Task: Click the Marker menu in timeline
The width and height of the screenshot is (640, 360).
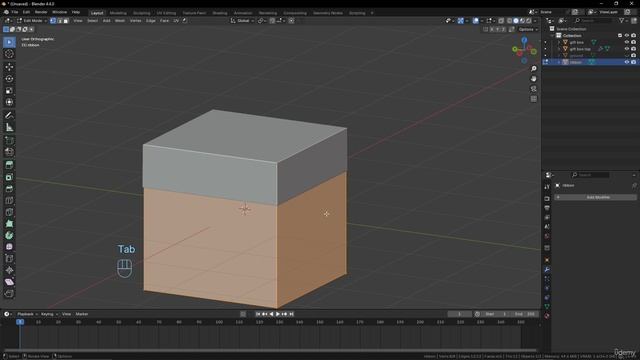Action: coord(82,314)
